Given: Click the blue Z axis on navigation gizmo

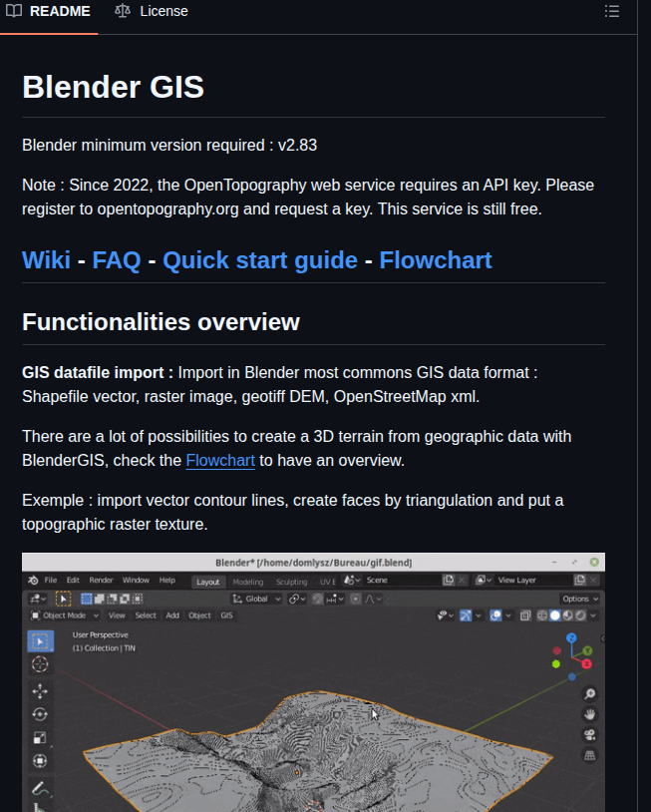Looking at the screenshot, I should pos(571,638).
